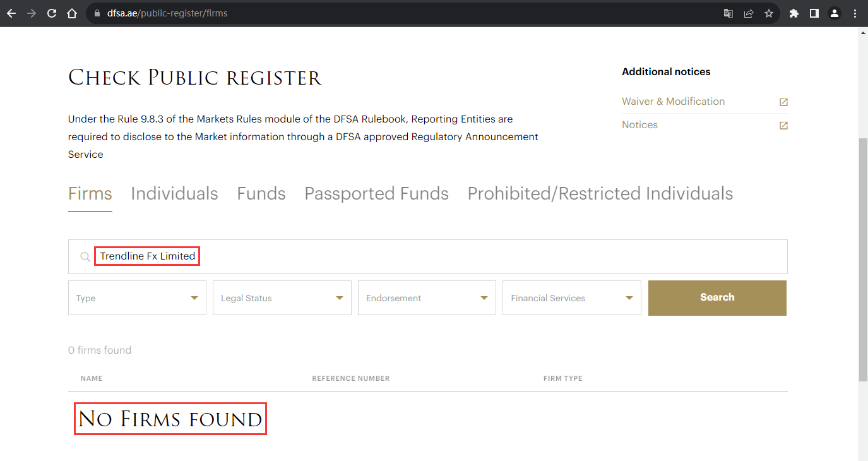Click the 'No Firms found' message
868x461 pixels.
170,419
